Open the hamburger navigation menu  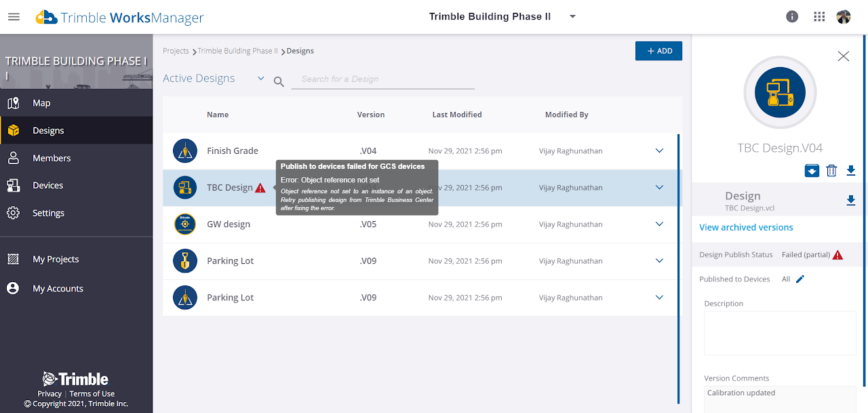click(x=14, y=17)
